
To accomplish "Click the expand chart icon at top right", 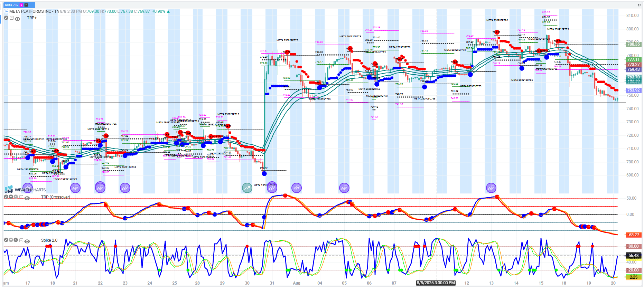I will pyautogui.click(x=639, y=5).
